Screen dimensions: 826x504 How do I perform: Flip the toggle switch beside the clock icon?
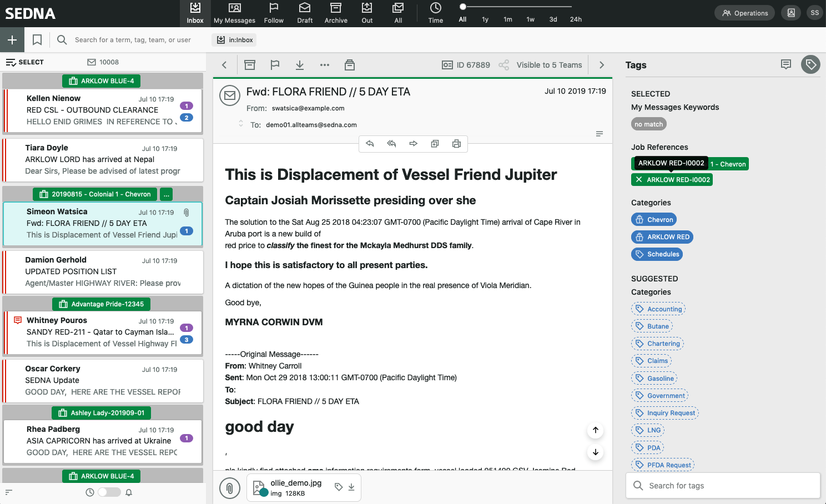pyautogui.click(x=109, y=492)
